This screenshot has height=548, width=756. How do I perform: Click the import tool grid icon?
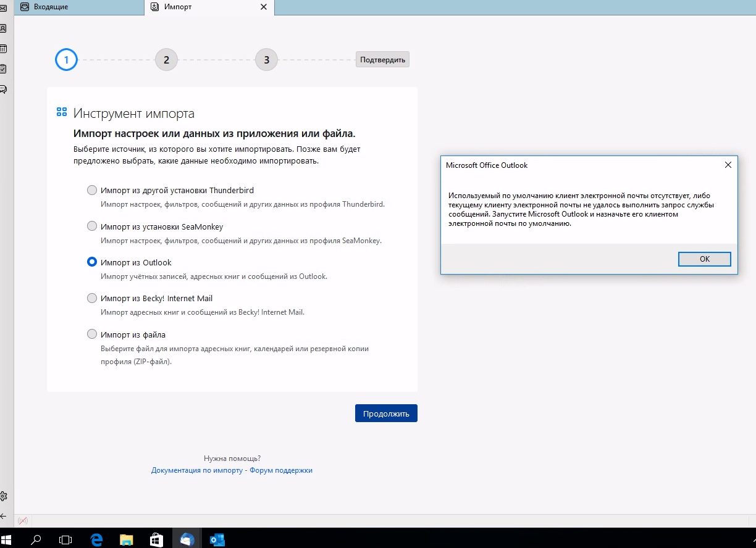tap(61, 112)
